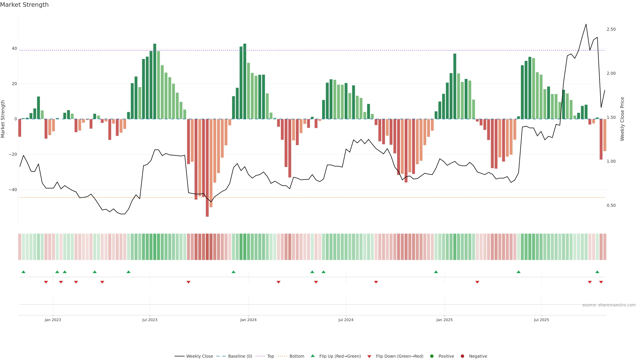Screen dimensions: 644x362
Task: Click the Negative red circle legend icon
Action: 462,356
